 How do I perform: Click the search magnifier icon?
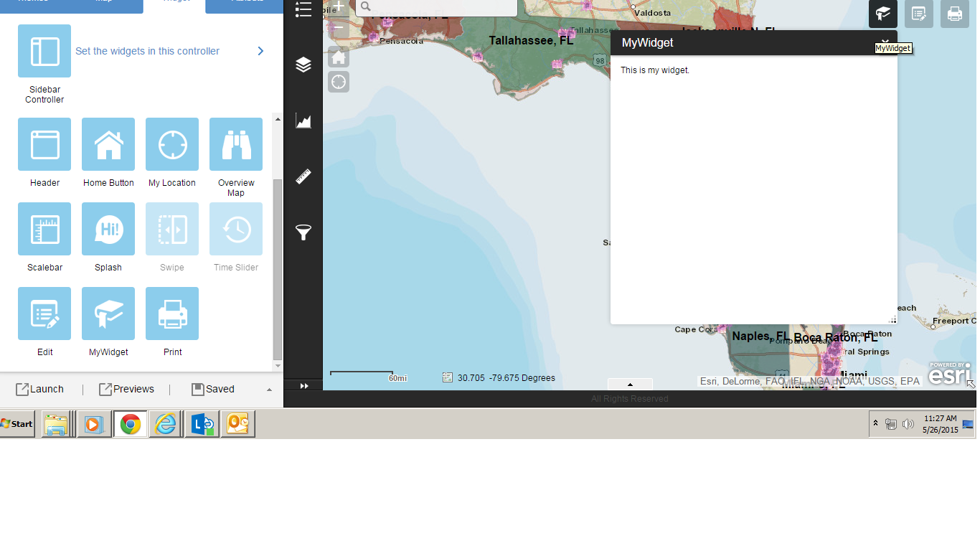pyautogui.click(x=364, y=7)
